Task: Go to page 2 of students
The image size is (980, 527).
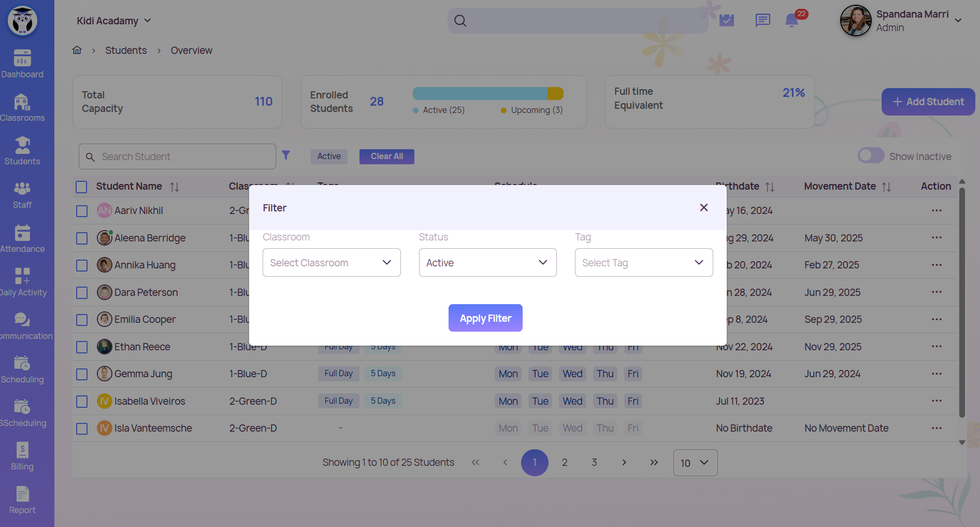Action: [x=565, y=462]
